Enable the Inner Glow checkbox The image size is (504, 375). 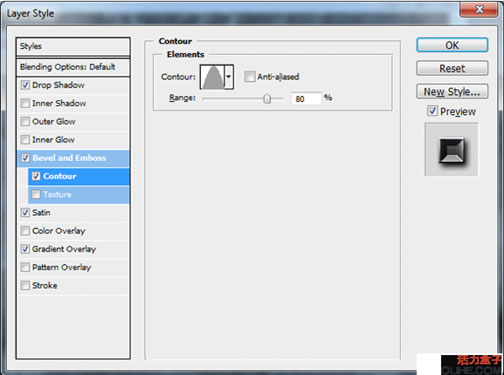click(x=25, y=140)
